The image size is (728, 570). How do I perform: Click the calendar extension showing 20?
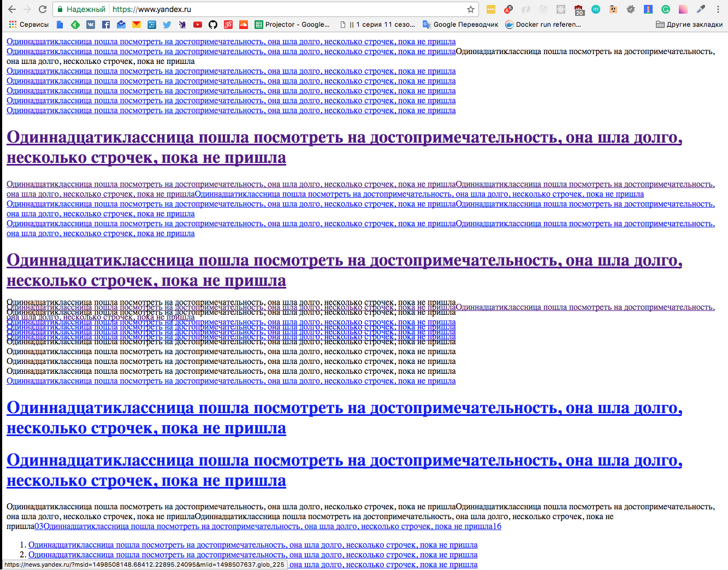point(579,9)
